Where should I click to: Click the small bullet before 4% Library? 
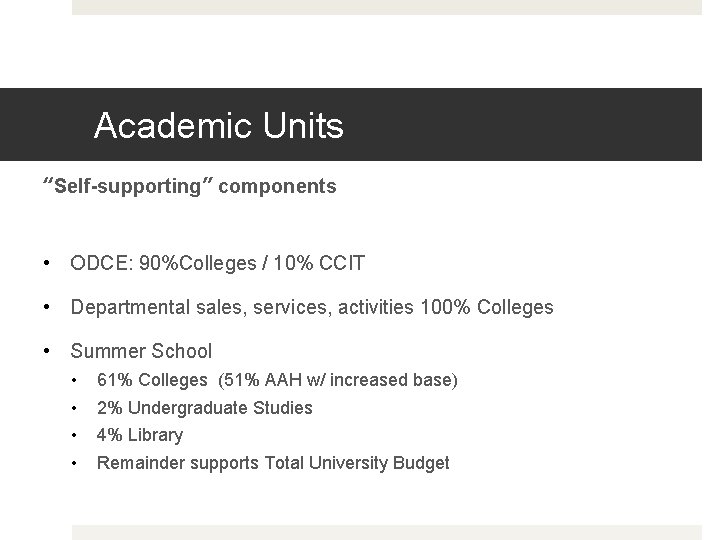click(x=74, y=435)
